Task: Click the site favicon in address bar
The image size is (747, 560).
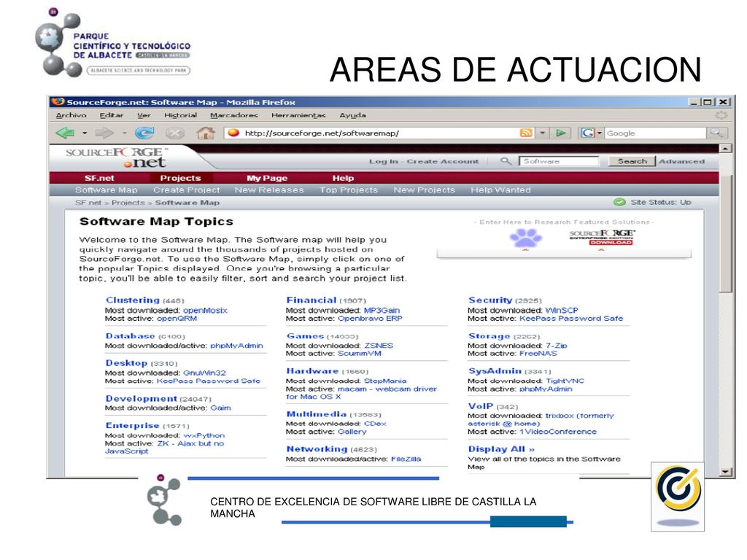Action: click(x=233, y=133)
